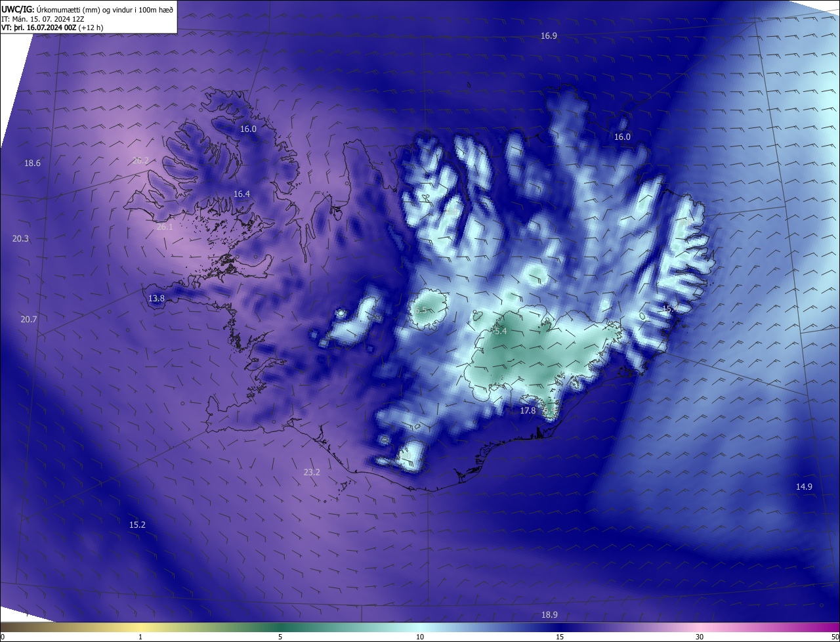The height and width of the screenshot is (642, 840).
Task: Select the 23.2 value label
Action: 312,473
